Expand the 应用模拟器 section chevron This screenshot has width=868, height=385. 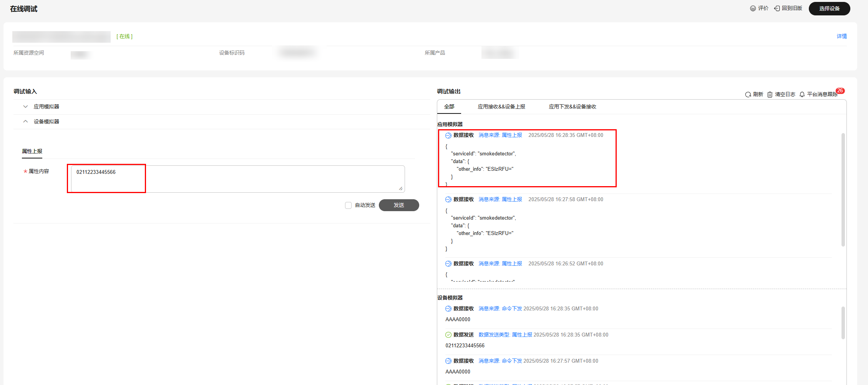pyautogui.click(x=25, y=107)
